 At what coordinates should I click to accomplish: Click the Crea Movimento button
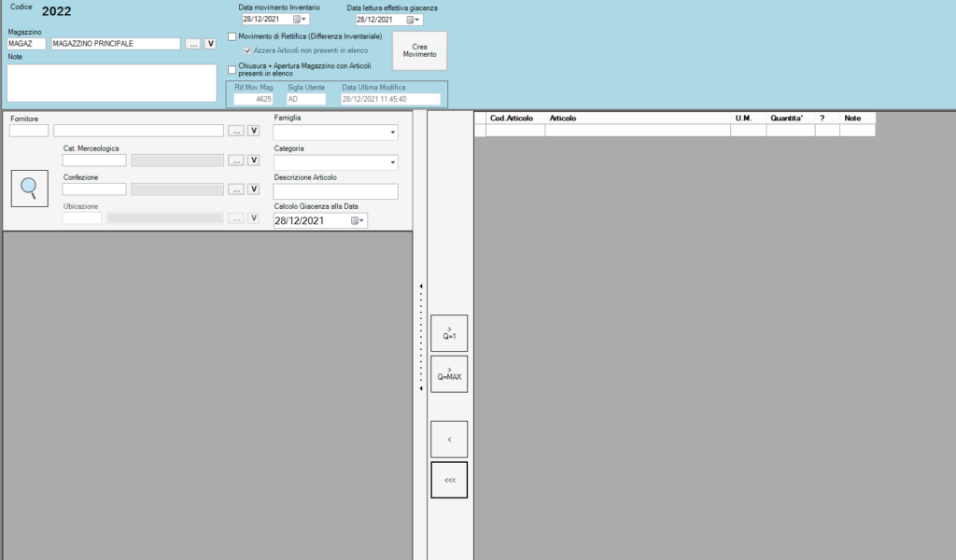click(x=419, y=50)
